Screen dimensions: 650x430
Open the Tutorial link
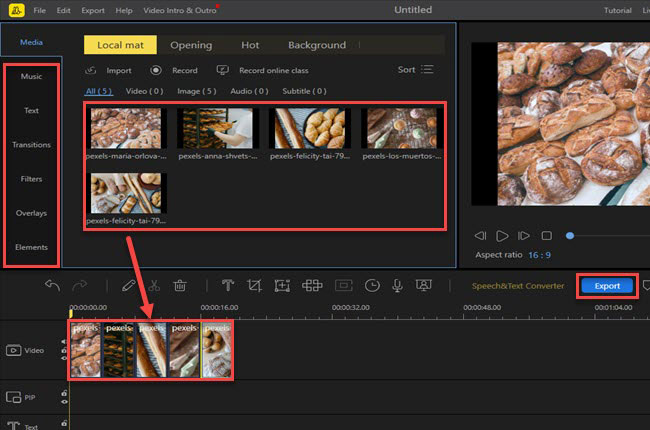(x=618, y=10)
